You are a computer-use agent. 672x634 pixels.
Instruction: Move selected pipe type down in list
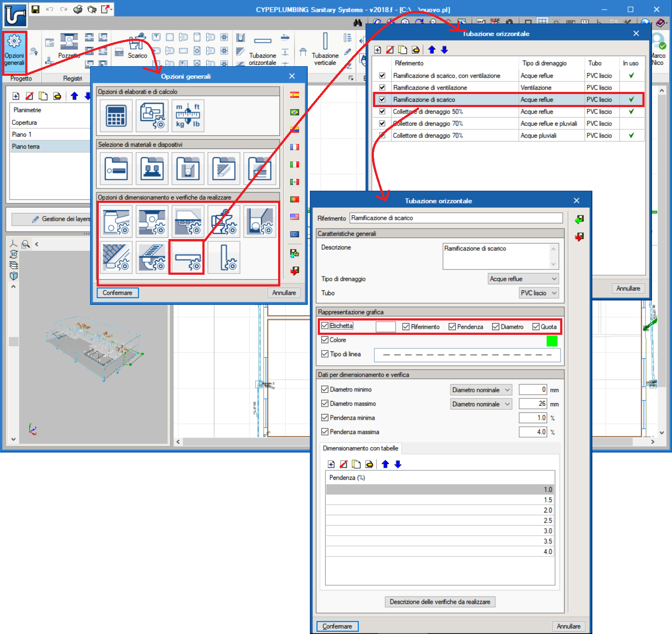click(444, 50)
